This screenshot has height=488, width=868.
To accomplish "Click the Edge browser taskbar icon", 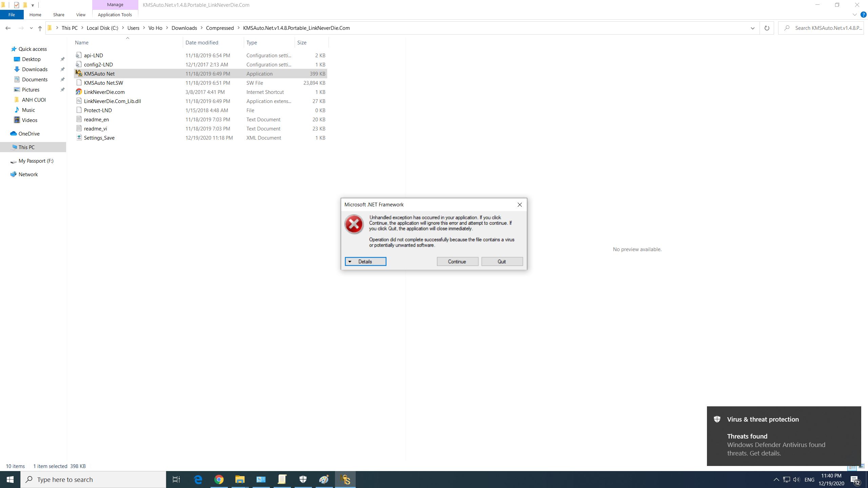I will 198,479.
